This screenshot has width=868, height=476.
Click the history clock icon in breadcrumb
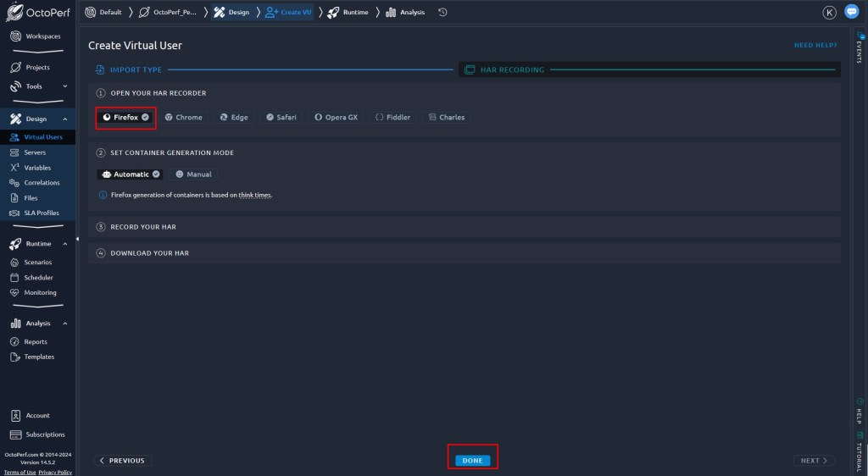coord(442,12)
